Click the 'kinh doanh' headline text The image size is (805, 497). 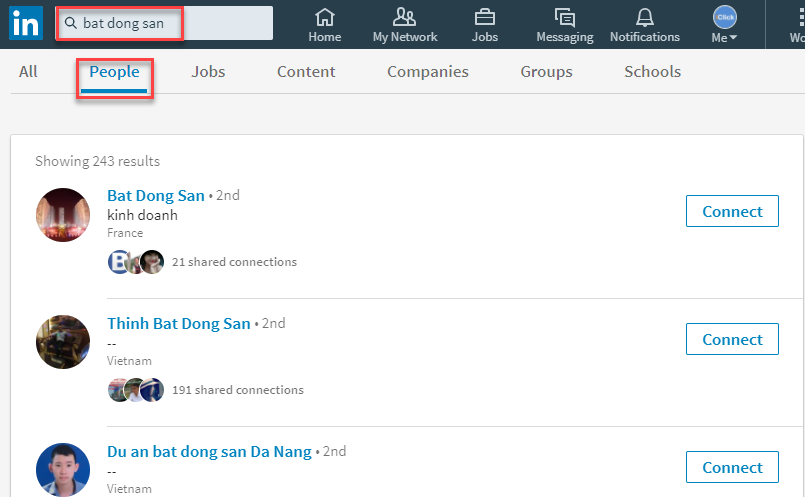[x=142, y=215]
